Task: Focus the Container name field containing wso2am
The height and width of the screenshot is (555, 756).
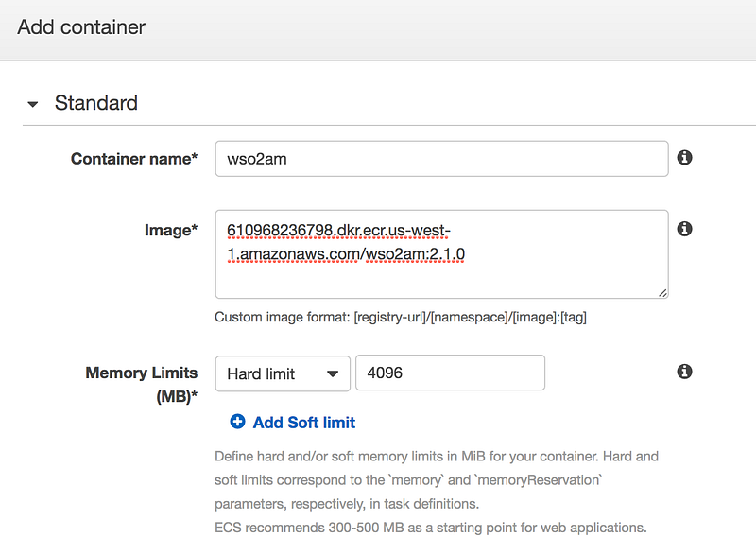Action: 441,159
